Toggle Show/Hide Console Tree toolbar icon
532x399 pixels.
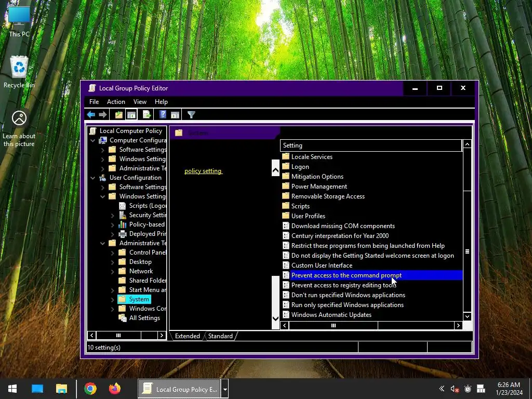pos(131,115)
